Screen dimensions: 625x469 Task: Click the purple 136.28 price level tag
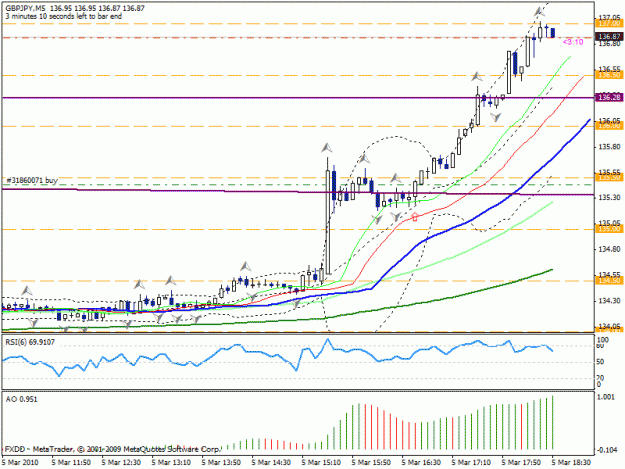coord(609,98)
